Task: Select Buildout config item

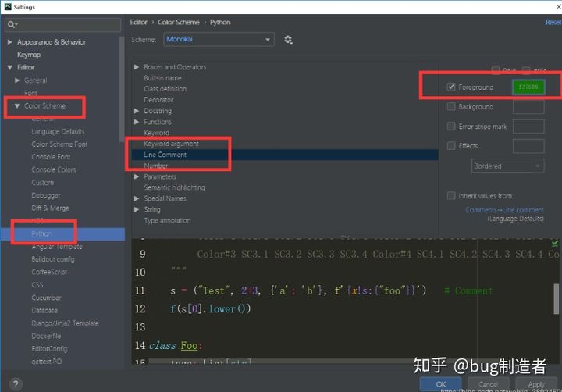Action: [x=53, y=259]
